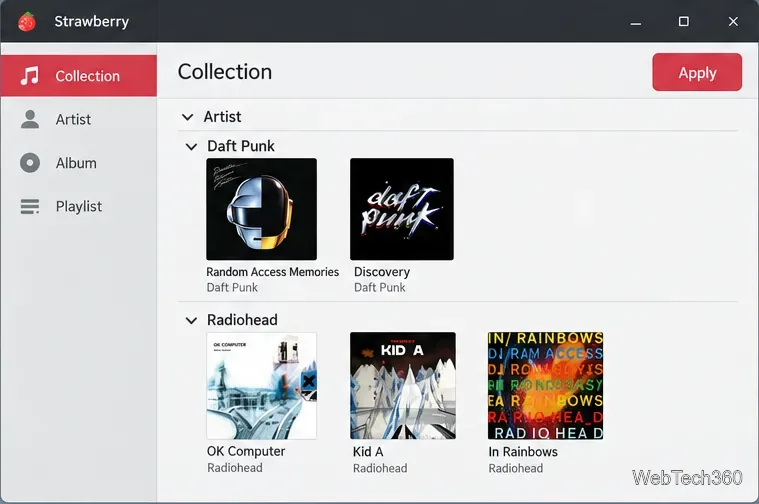Screen dimensions: 759x504
Task: Click the 'Daft Punk' group header text
Action: 241,146
